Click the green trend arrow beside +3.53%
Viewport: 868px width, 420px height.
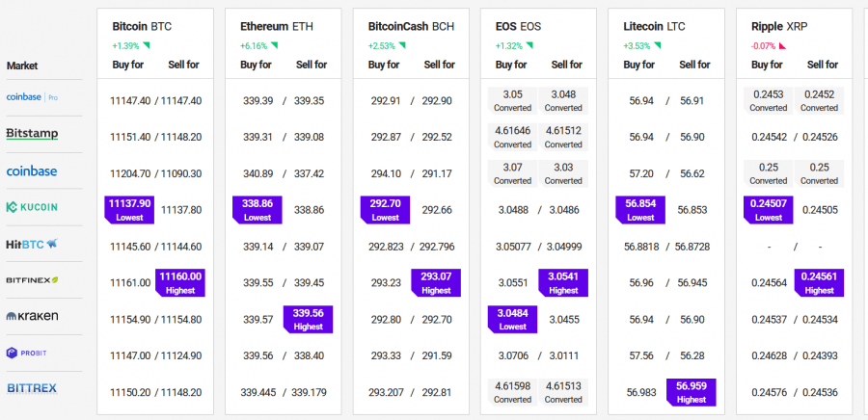658,45
